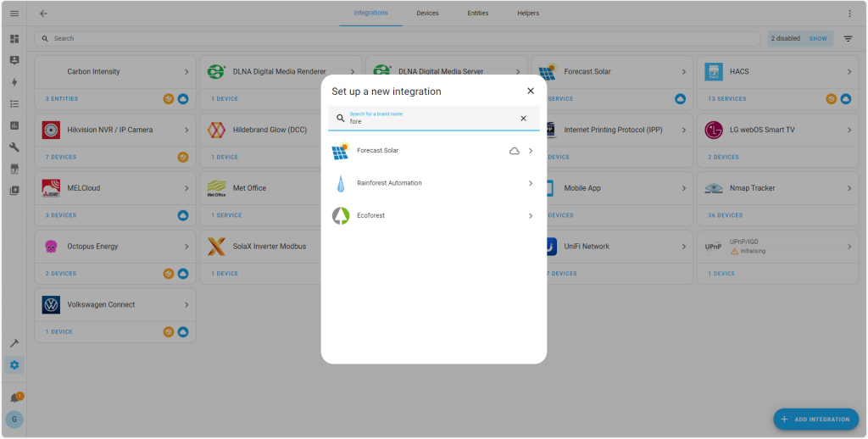Open the 13 SERVICES link on HACS
The image size is (868, 439).
[x=726, y=98]
